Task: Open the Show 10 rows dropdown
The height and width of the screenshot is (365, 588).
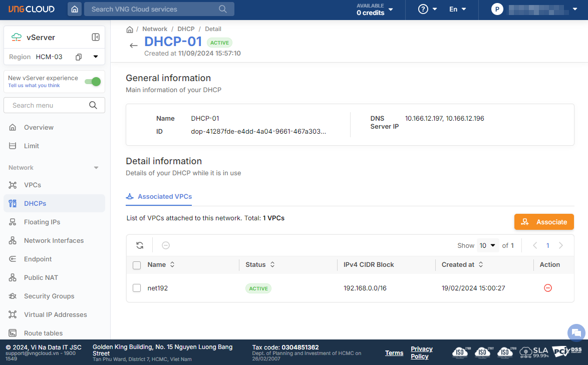Action: [487, 245]
